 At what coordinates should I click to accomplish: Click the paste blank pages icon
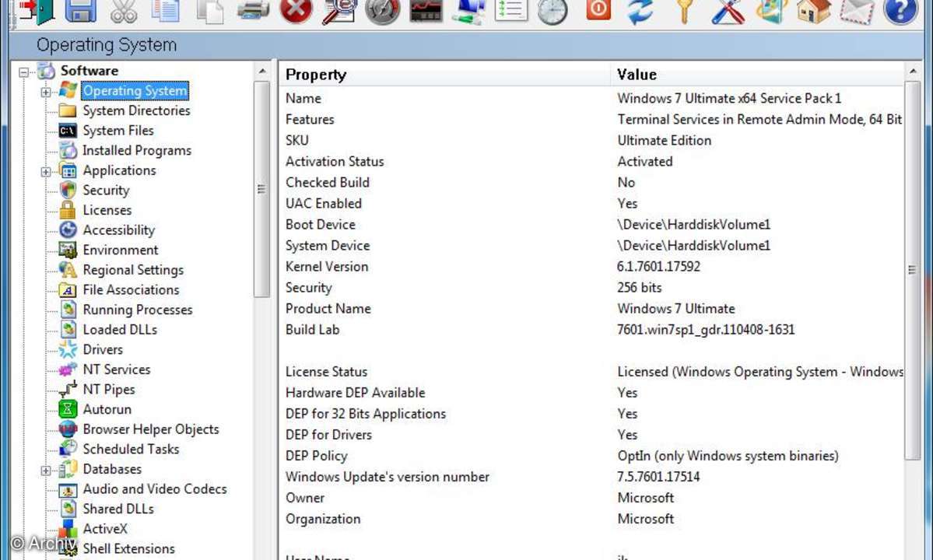pos(210,10)
